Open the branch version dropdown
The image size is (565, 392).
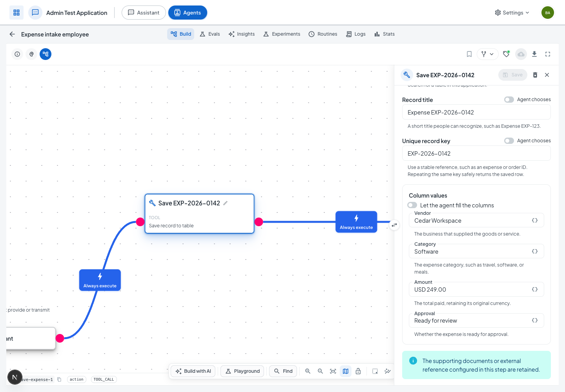click(488, 54)
